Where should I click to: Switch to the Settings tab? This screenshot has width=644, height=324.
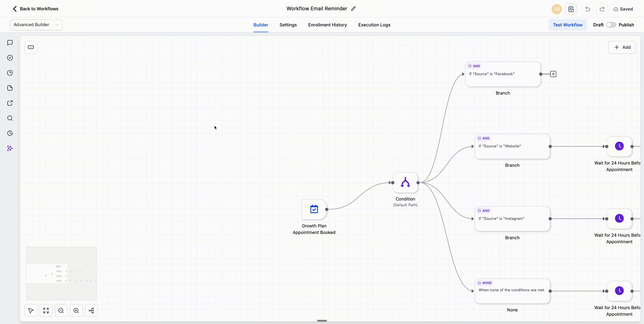288,25
